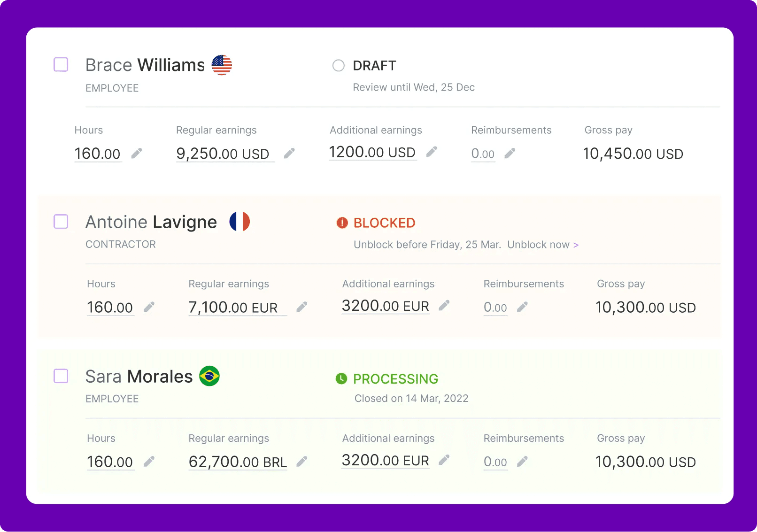This screenshot has width=757, height=532.
Task: Select the checkbox next to Sara Morales
Action: 61,376
